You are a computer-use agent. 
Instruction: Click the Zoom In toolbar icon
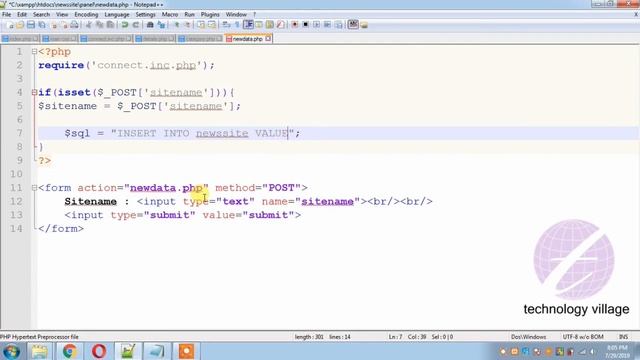click(x=177, y=25)
